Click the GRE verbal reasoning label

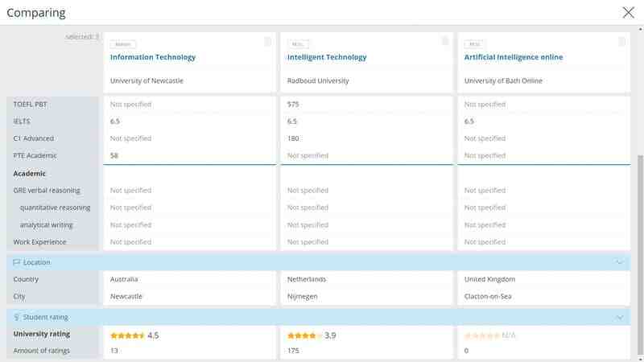point(47,191)
